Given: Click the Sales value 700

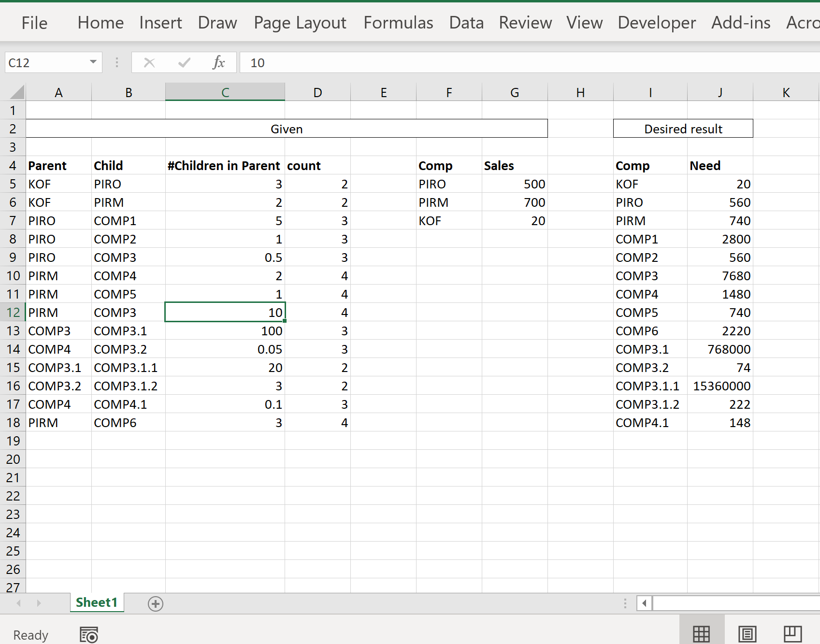Looking at the screenshot, I should coord(515,202).
